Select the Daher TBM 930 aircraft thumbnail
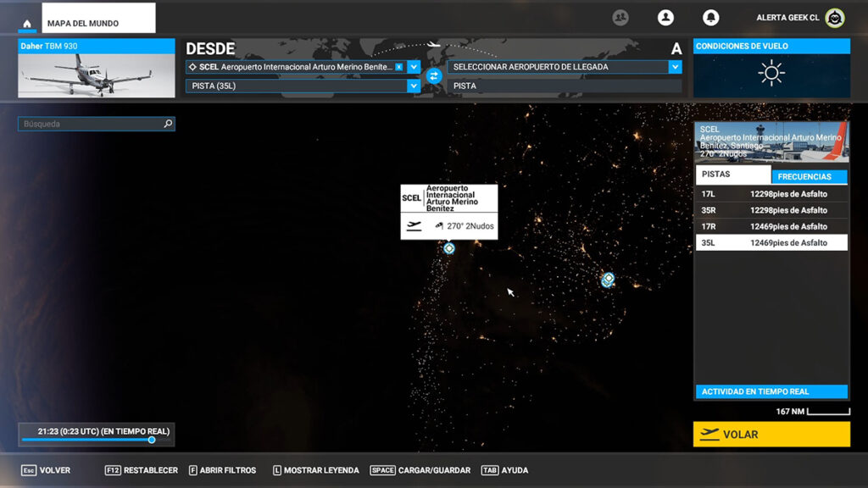Image resolution: width=868 pixels, height=488 pixels. click(x=97, y=68)
